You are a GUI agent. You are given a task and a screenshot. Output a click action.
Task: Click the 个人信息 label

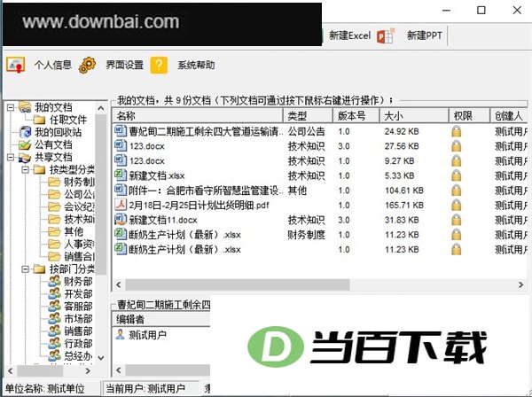point(53,65)
